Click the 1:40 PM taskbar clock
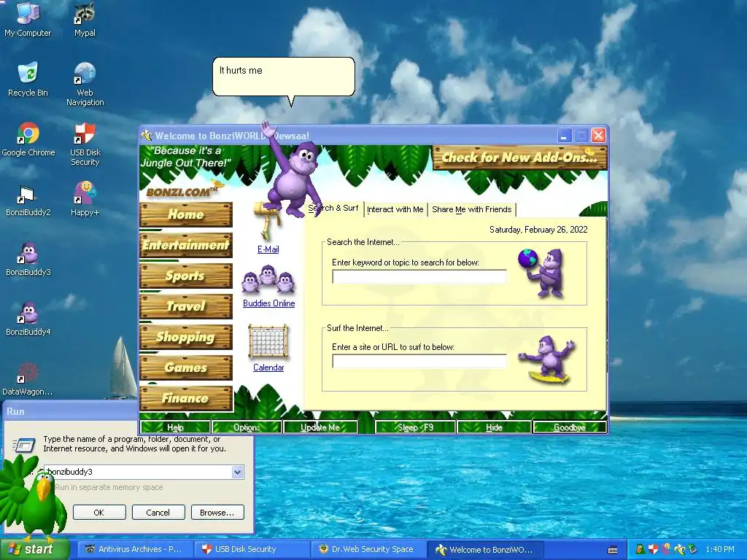Screen dimensions: 747x560 (x=720, y=550)
